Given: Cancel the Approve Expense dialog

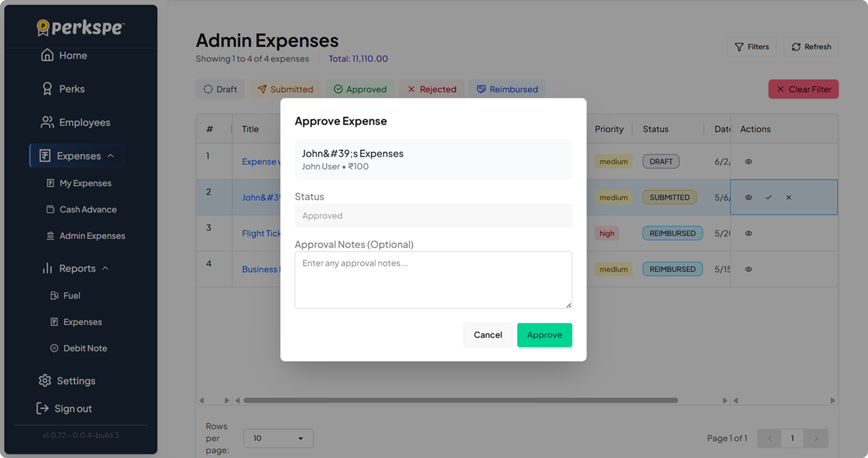Looking at the screenshot, I should pyautogui.click(x=488, y=335).
